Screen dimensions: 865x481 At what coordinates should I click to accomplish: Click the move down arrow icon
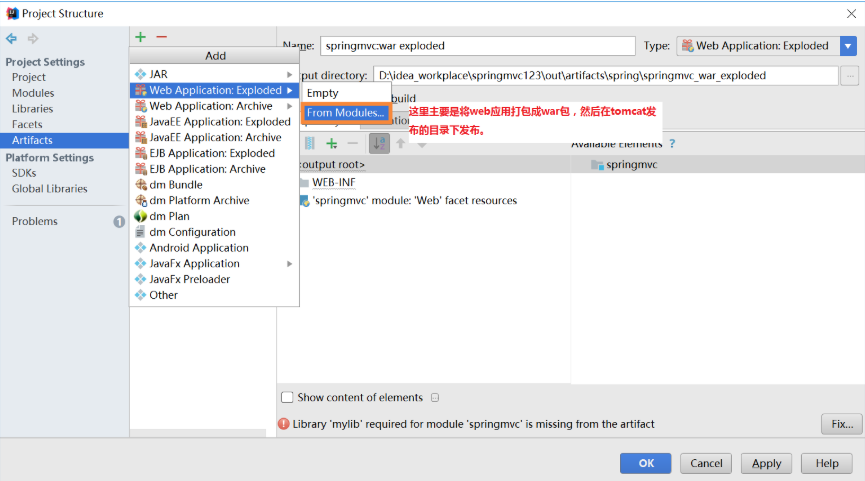point(422,145)
